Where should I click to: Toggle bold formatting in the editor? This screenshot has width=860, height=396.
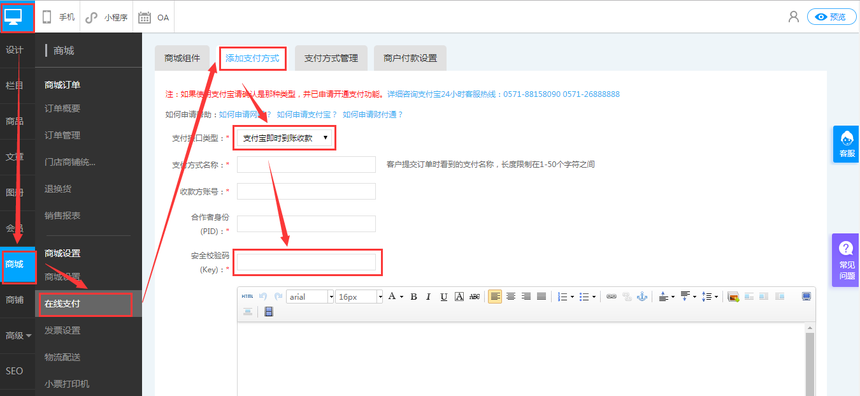[x=414, y=297]
